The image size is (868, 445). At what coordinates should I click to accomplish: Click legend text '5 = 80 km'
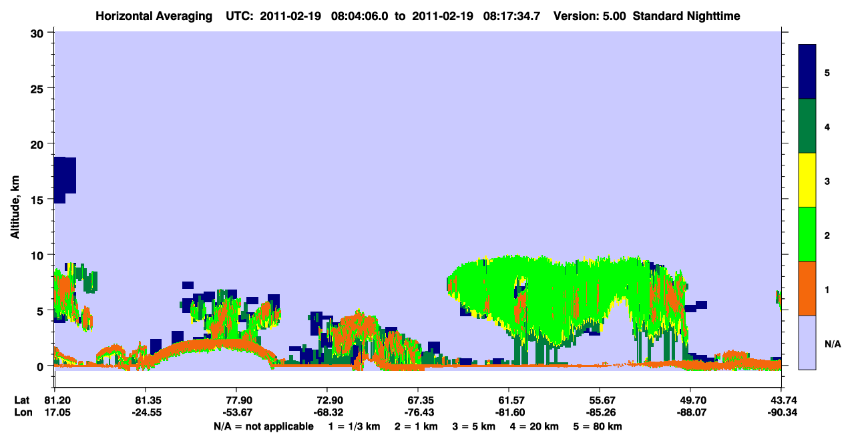point(598,426)
